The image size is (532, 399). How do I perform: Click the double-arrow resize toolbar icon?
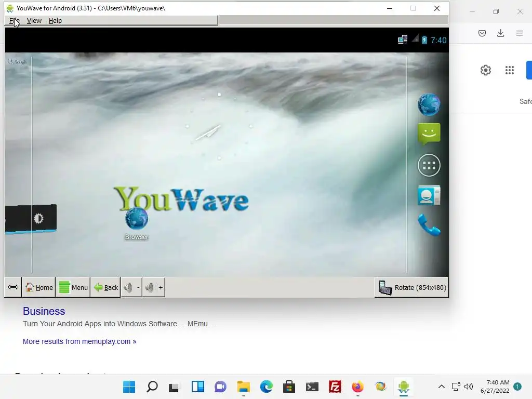13,287
